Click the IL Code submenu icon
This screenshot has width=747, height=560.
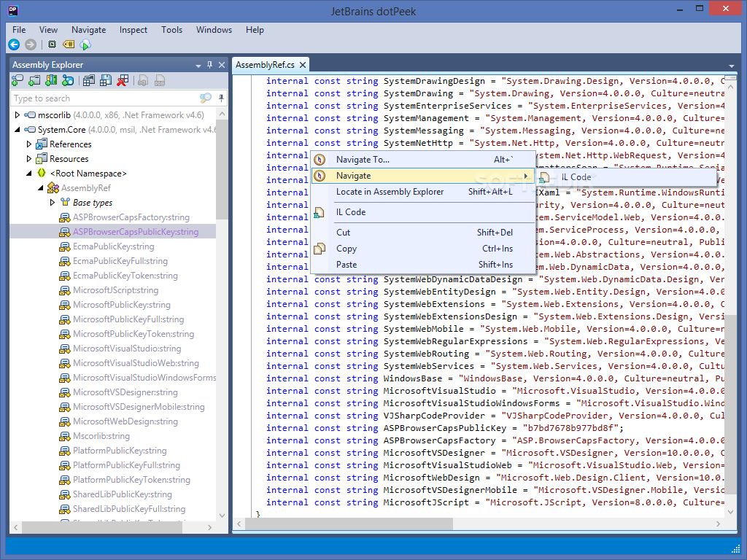[x=544, y=178]
